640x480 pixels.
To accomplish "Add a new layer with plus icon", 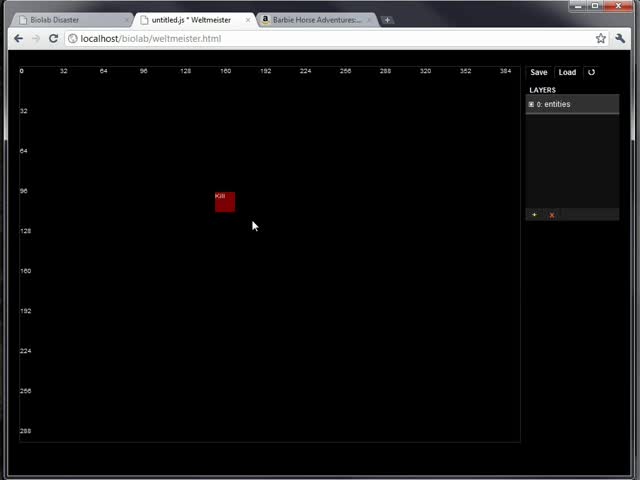I will click(534, 215).
